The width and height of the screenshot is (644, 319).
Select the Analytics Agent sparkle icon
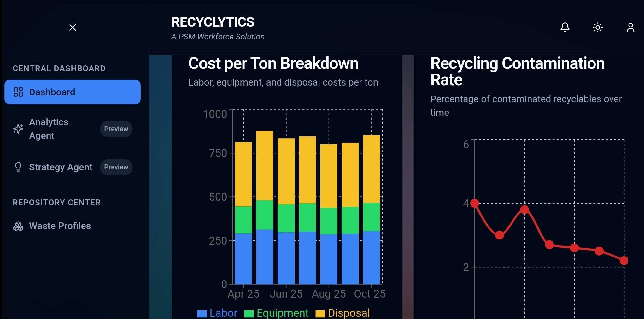coord(18,129)
